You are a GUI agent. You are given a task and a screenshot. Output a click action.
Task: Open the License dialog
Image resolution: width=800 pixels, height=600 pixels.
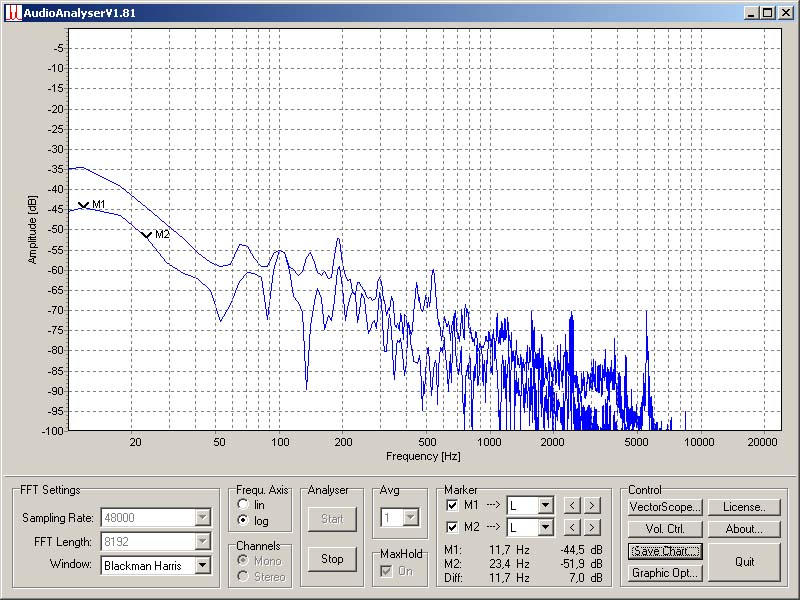[744, 507]
